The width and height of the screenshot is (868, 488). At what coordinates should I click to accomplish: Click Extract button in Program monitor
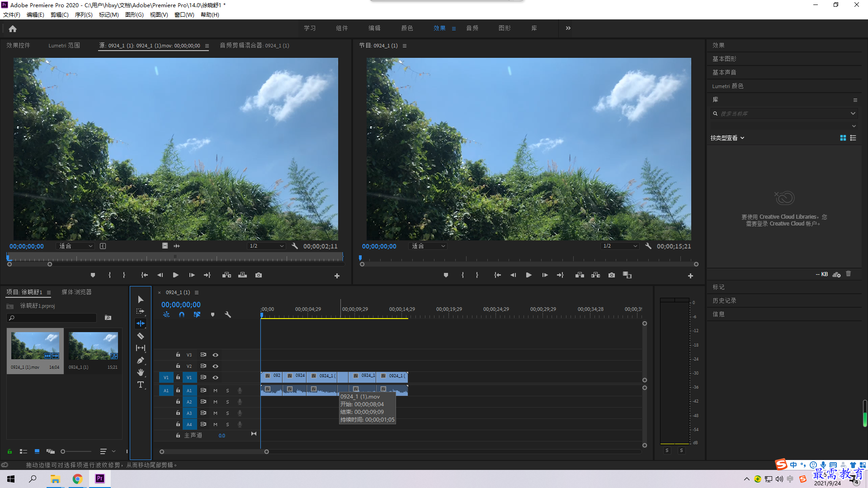tap(596, 275)
